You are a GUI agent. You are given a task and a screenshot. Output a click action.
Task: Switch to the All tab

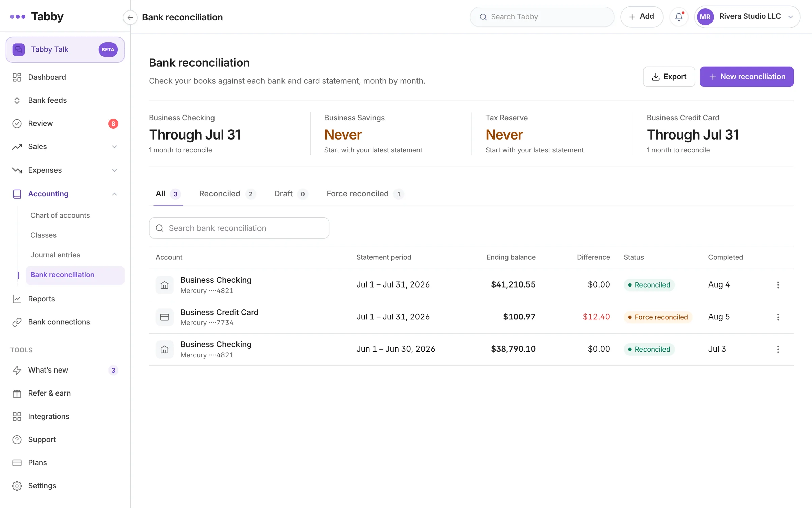[168, 194]
